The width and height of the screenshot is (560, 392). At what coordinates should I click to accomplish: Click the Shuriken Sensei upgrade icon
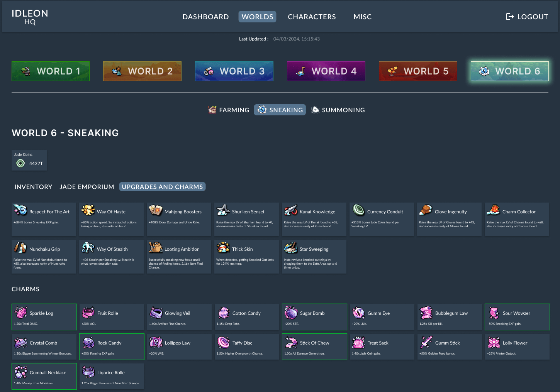click(223, 210)
